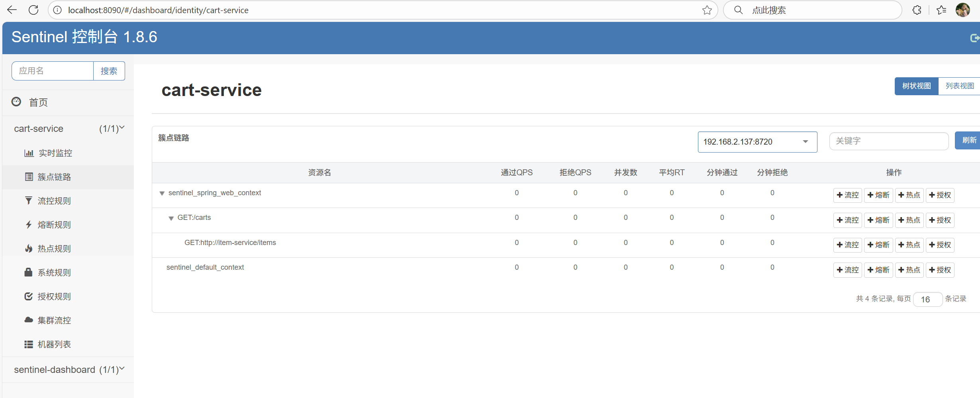Add 热点 rule for GET:http://item-service/items
Image resolution: width=980 pixels, height=398 pixels.
coord(909,245)
